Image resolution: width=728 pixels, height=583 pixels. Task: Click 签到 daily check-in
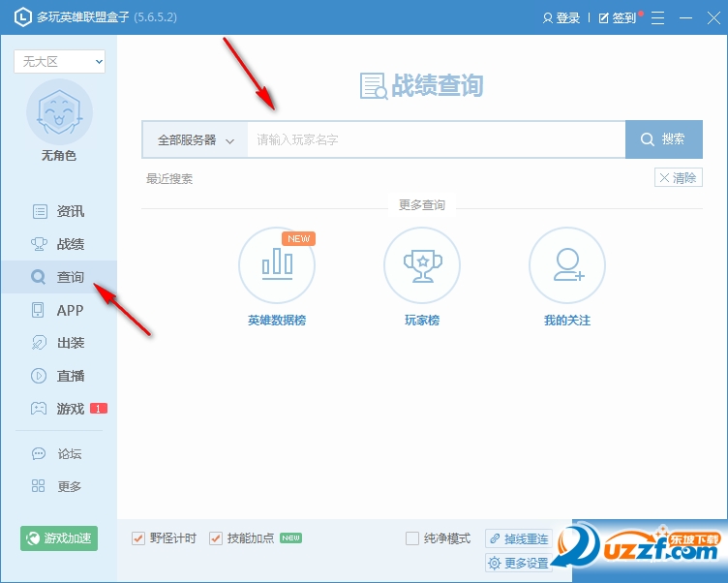618,18
